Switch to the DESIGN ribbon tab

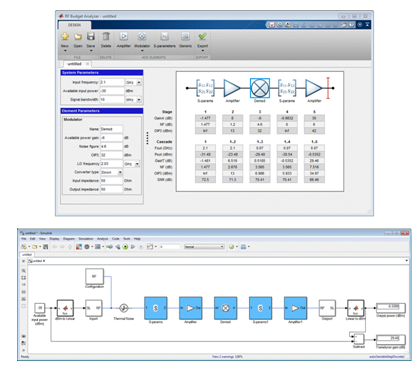point(74,25)
